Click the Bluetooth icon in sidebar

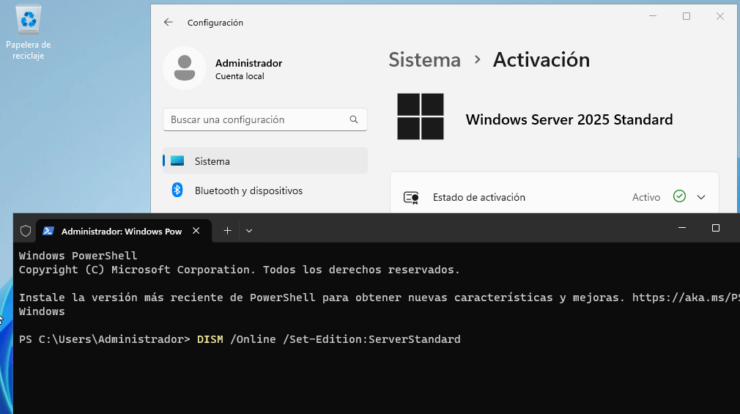pos(177,190)
